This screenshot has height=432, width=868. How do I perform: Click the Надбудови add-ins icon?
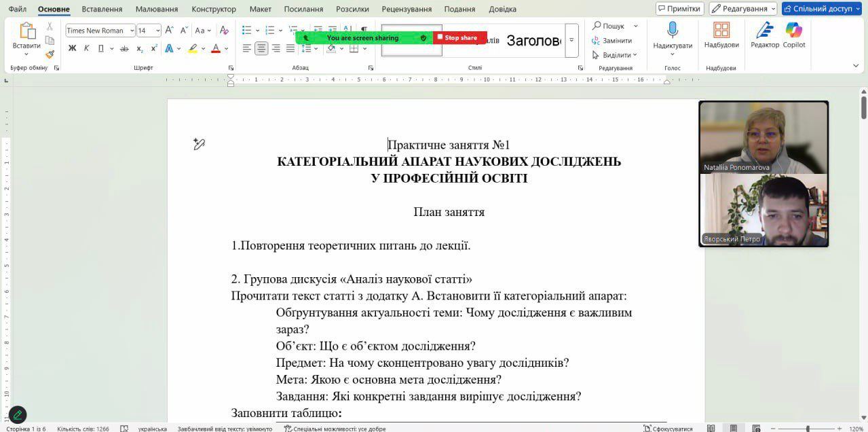[x=721, y=35]
